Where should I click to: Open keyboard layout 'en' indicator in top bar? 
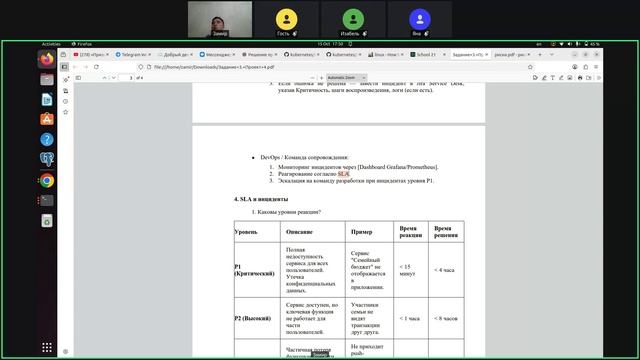[539, 44]
